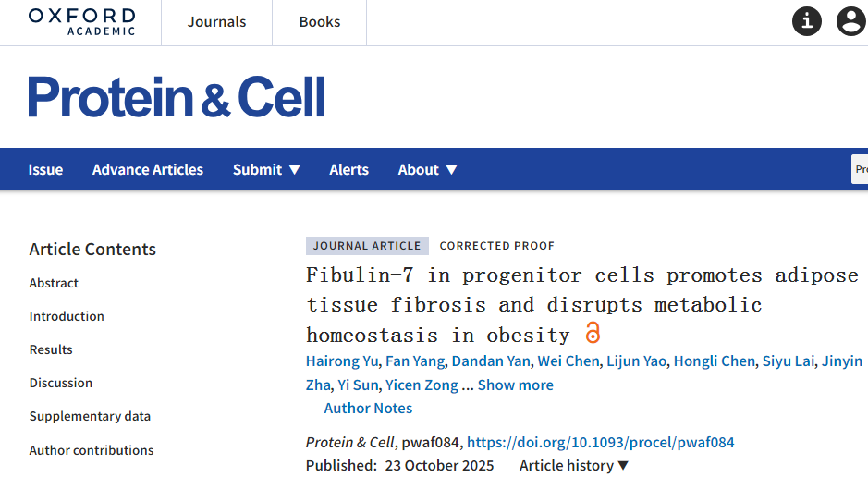
Task: Jump to Abstract section
Action: [54, 283]
